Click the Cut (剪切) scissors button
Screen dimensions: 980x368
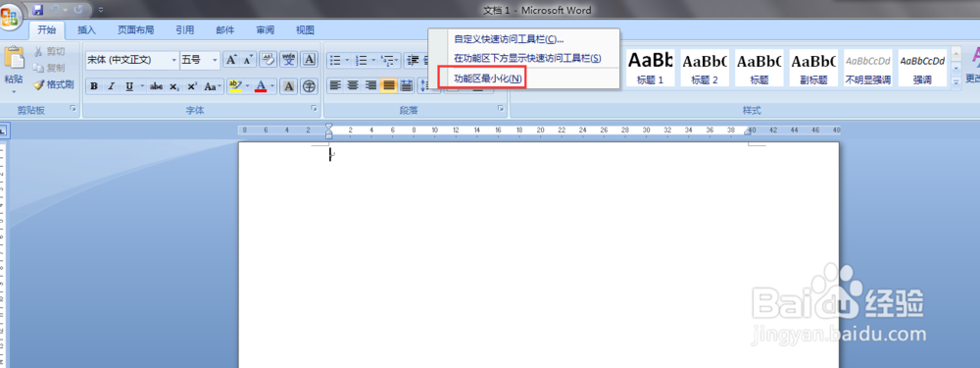[49, 52]
